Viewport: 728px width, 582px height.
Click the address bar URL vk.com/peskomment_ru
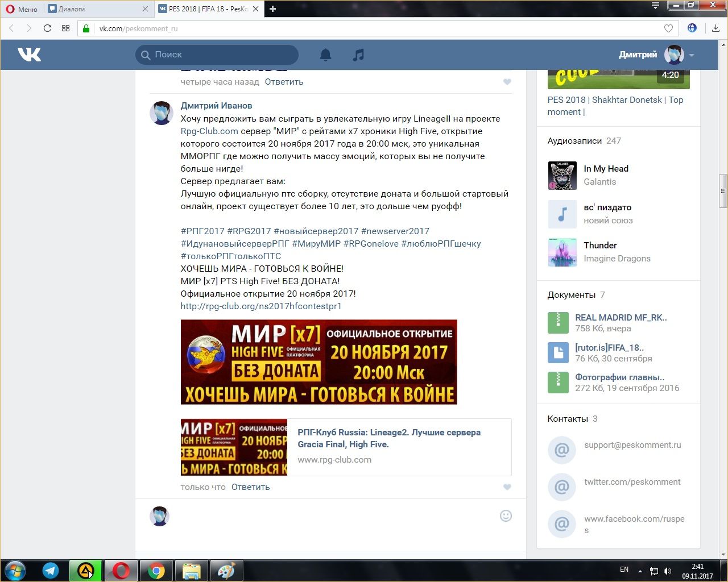coord(138,28)
